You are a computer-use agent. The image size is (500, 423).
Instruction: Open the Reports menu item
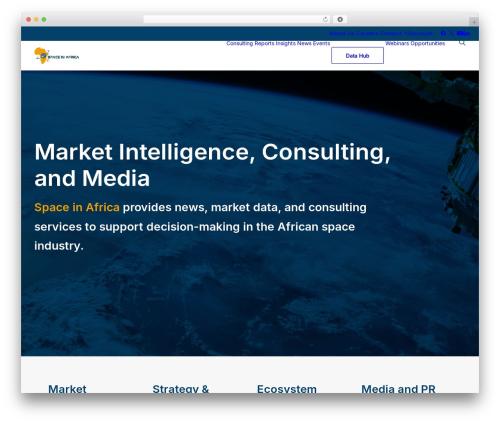click(x=264, y=43)
